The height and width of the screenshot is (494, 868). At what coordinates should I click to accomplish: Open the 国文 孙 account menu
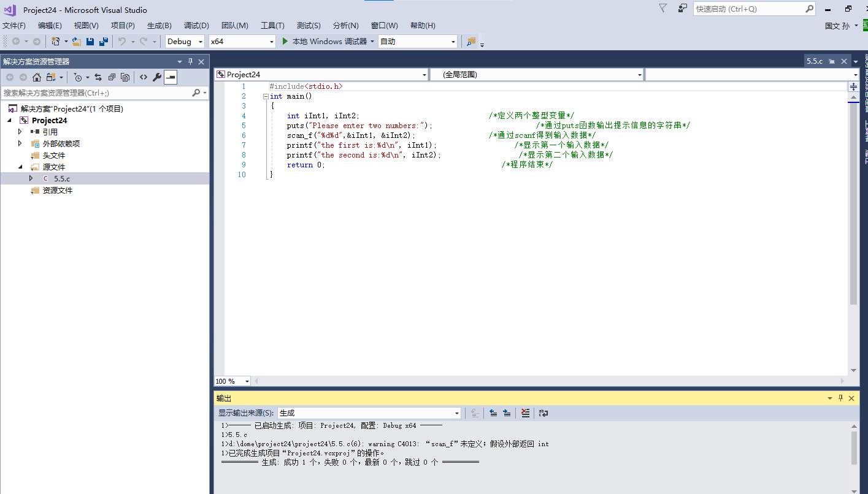[x=842, y=26]
